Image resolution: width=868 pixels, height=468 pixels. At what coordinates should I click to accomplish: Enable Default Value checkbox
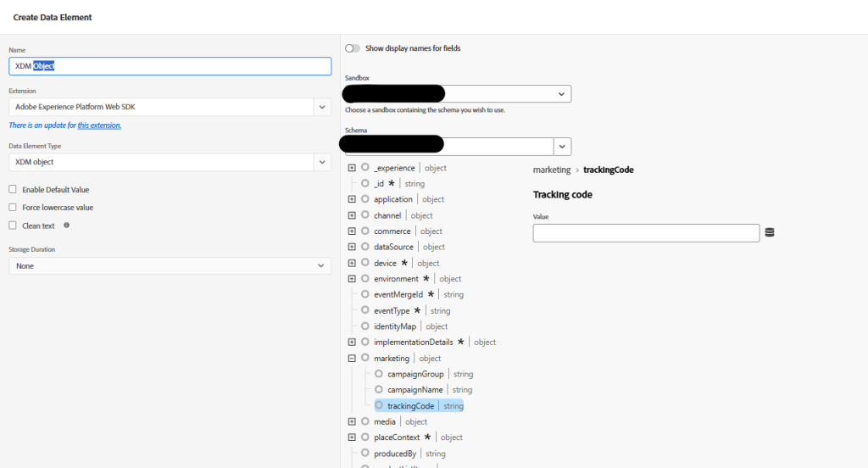point(13,189)
